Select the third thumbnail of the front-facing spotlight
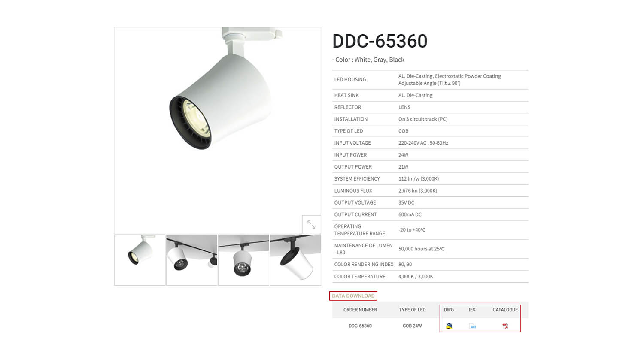The image size is (644, 362). pyautogui.click(x=243, y=260)
